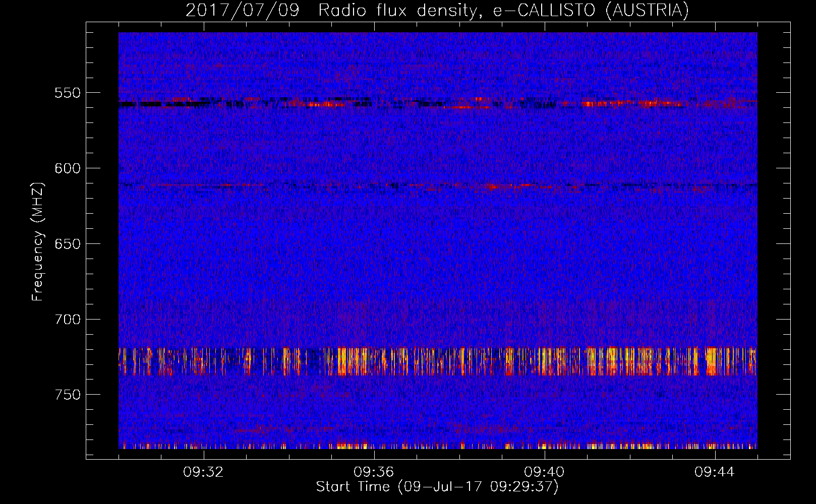Click the 09:44 time tick label
816x504 pixels.
point(715,472)
